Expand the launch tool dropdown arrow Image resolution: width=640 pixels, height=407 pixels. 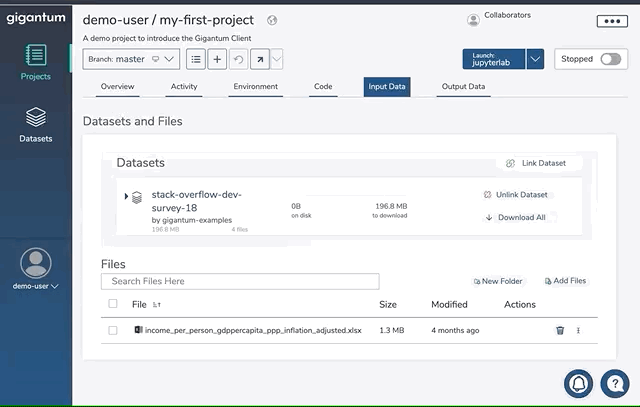536,59
